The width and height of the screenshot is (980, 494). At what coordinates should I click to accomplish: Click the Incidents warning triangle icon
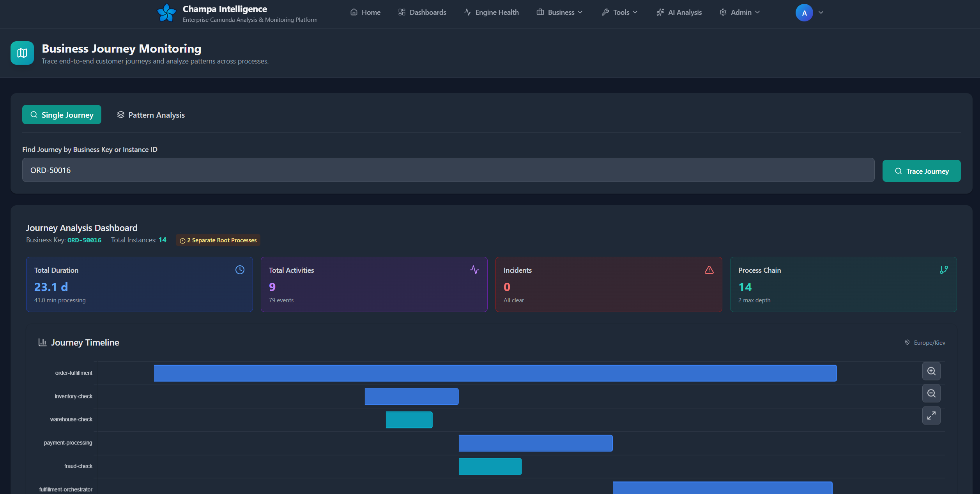click(709, 270)
